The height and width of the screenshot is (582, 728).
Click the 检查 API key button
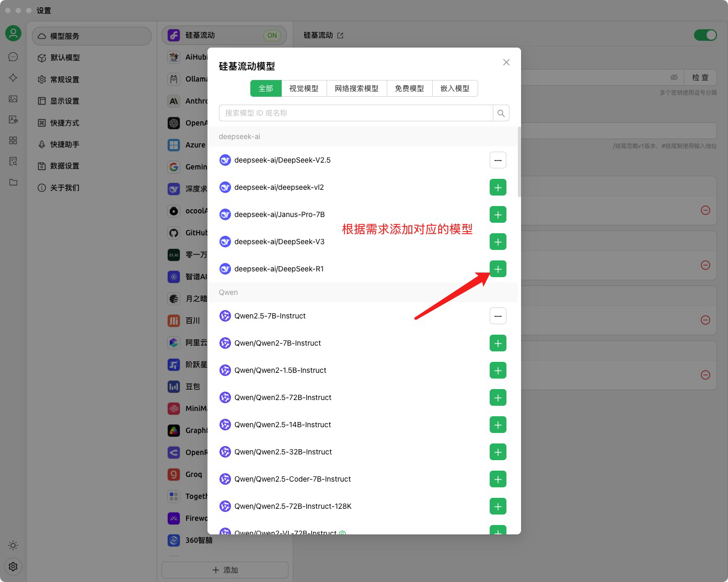pos(700,77)
